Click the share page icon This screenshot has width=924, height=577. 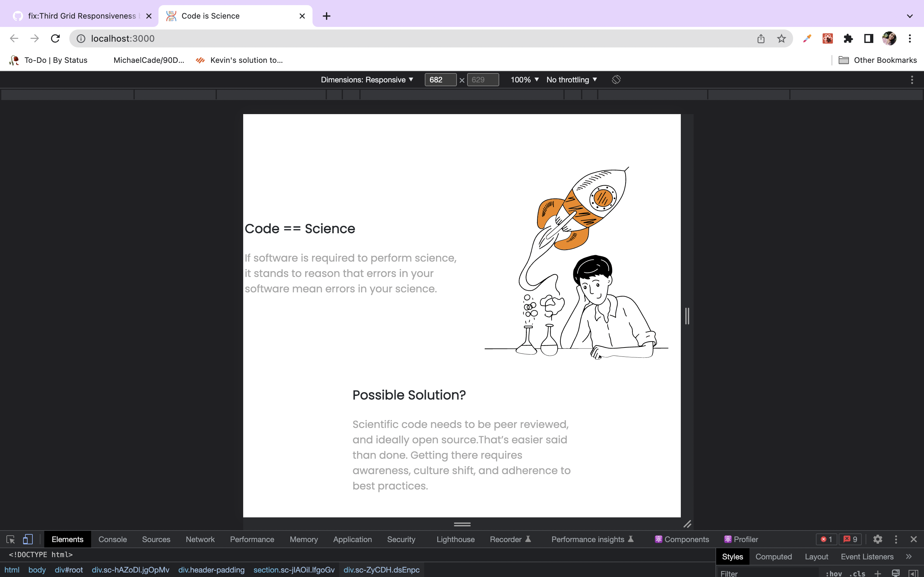coord(761,38)
